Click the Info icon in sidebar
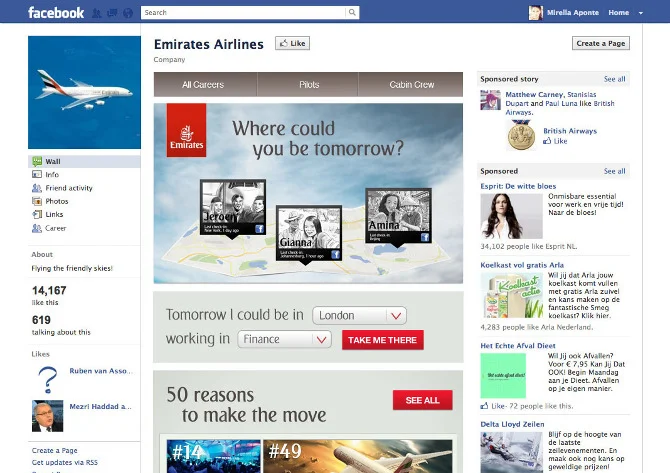 tap(37, 174)
